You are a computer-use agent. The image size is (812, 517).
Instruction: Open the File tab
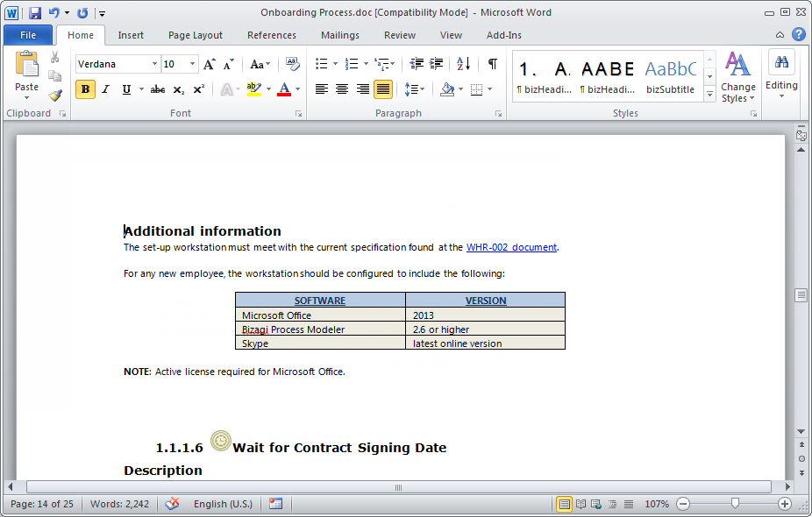click(x=28, y=35)
